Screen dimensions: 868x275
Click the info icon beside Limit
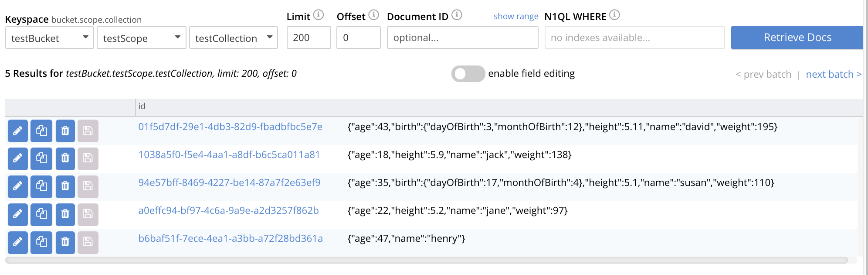tap(319, 15)
